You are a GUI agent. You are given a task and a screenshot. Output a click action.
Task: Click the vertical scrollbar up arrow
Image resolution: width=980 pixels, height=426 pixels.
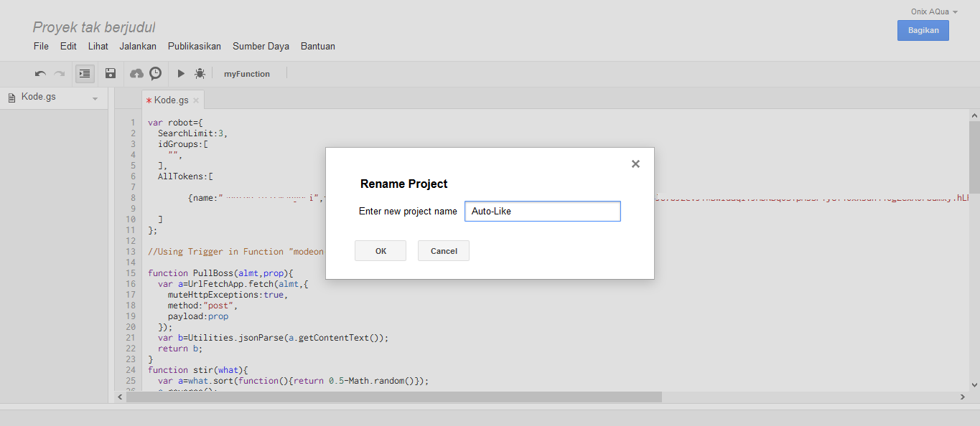[x=974, y=115]
